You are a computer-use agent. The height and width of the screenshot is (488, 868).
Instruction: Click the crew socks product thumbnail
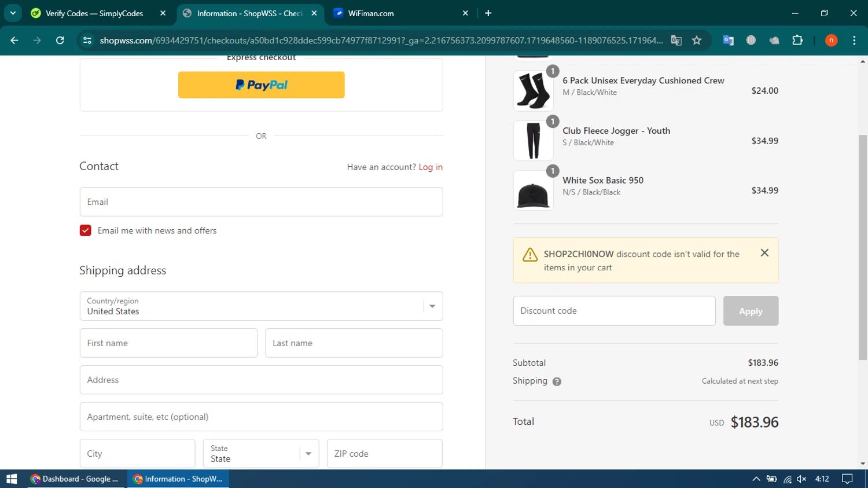tap(533, 91)
